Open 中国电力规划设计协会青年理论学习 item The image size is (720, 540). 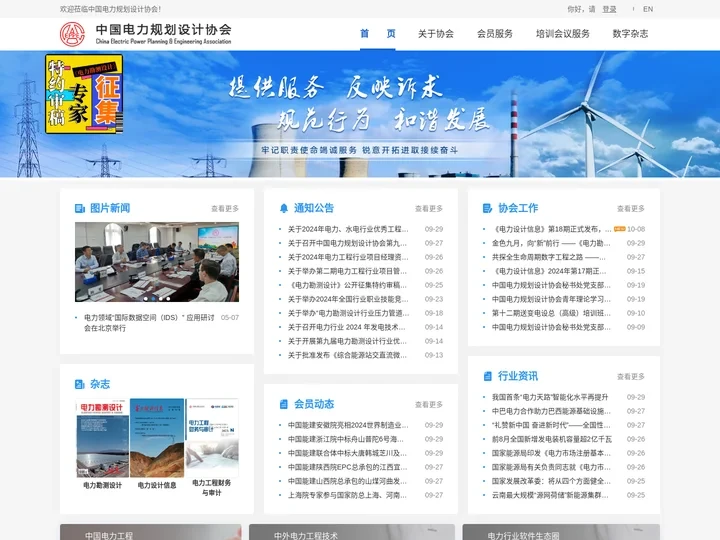click(x=551, y=299)
